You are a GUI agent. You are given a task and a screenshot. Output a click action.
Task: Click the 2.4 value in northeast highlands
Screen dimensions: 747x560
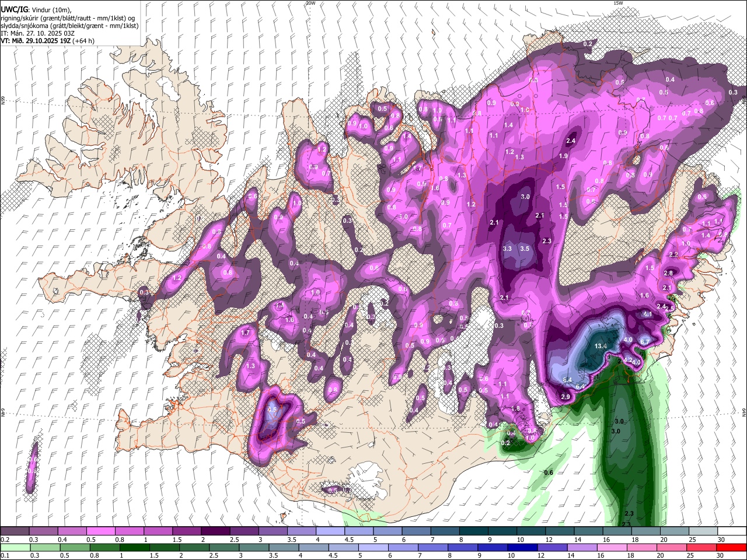coord(571,141)
